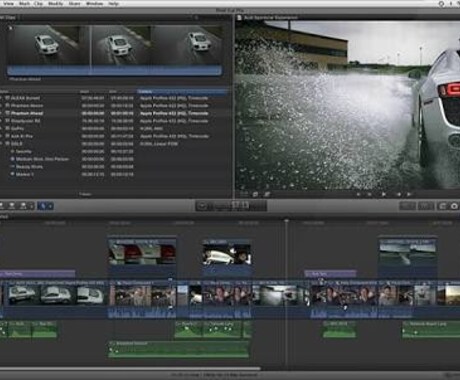Open the edit-mode dropdown arrow beside the Append button
Image resolution: width=460 pixels, height=380 pixels.
pyautogui.click(x=32, y=206)
